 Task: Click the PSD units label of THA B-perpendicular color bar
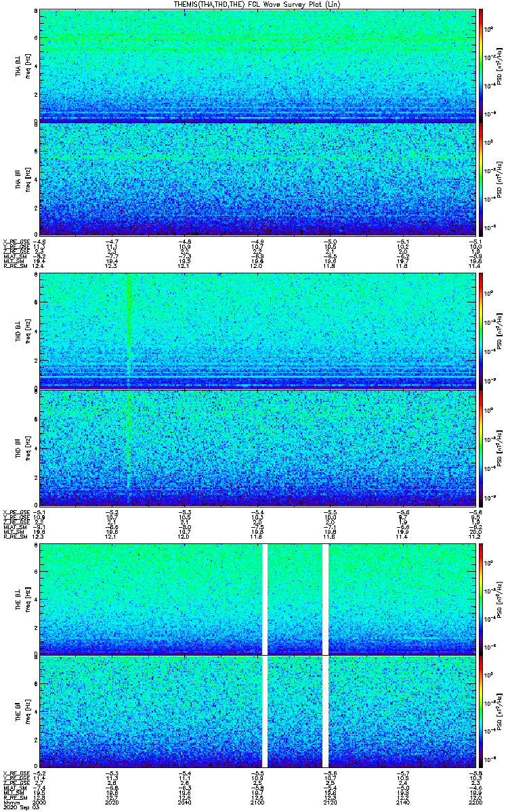point(500,66)
